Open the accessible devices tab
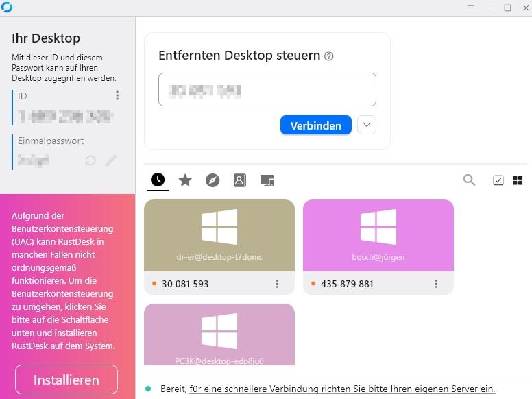532x399 pixels. click(x=267, y=180)
